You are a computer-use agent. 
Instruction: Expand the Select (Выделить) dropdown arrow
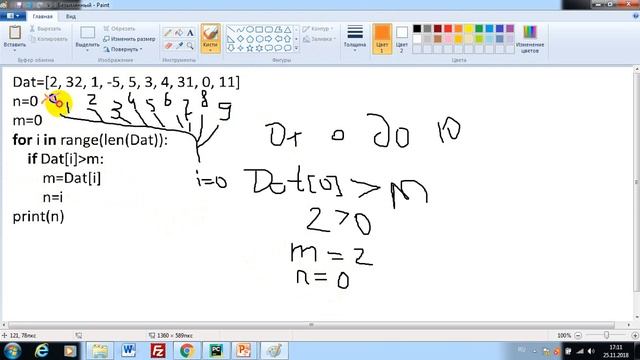(87, 50)
